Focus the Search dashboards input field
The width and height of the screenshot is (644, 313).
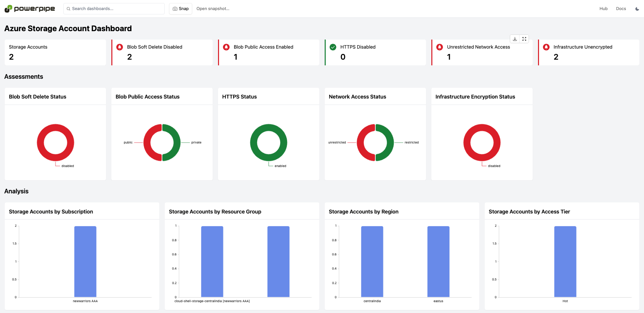pyautogui.click(x=114, y=9)
